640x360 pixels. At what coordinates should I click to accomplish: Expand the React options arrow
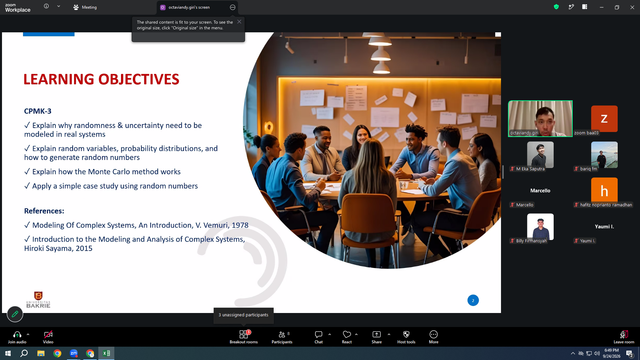coord(357,334)
